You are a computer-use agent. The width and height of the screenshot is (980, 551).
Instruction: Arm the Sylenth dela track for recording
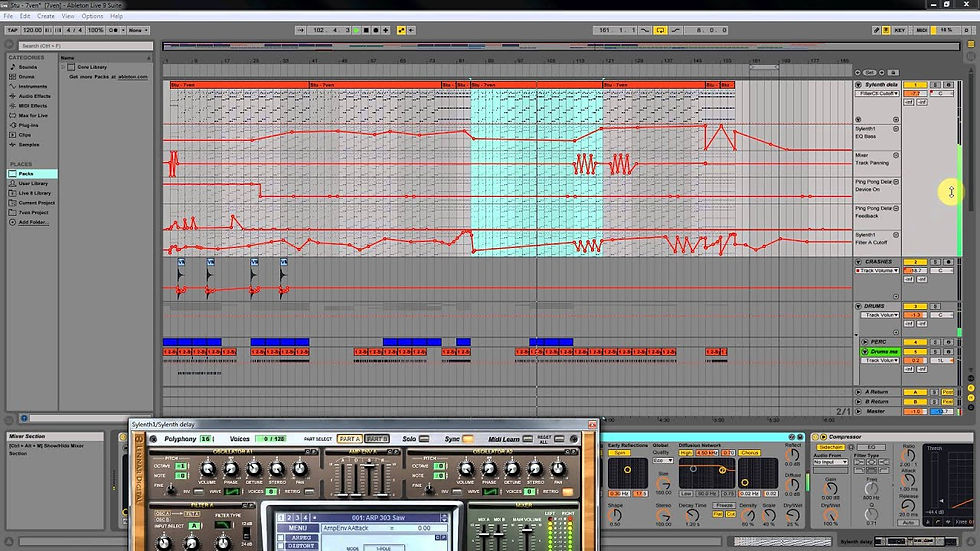[x=949, y=84]
